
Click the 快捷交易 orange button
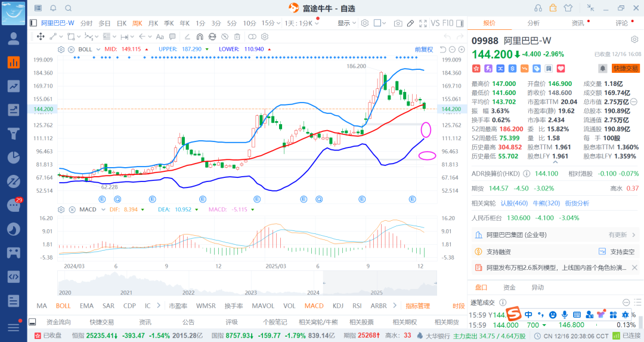point(626,69)
